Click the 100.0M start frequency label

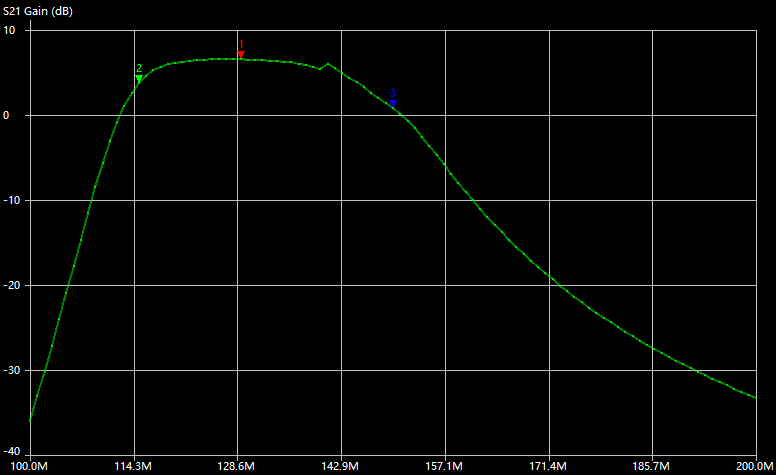tap(30, 466)
